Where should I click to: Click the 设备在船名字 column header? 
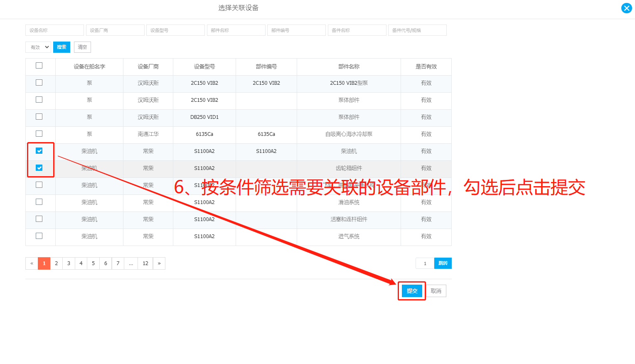click(89, 66)
